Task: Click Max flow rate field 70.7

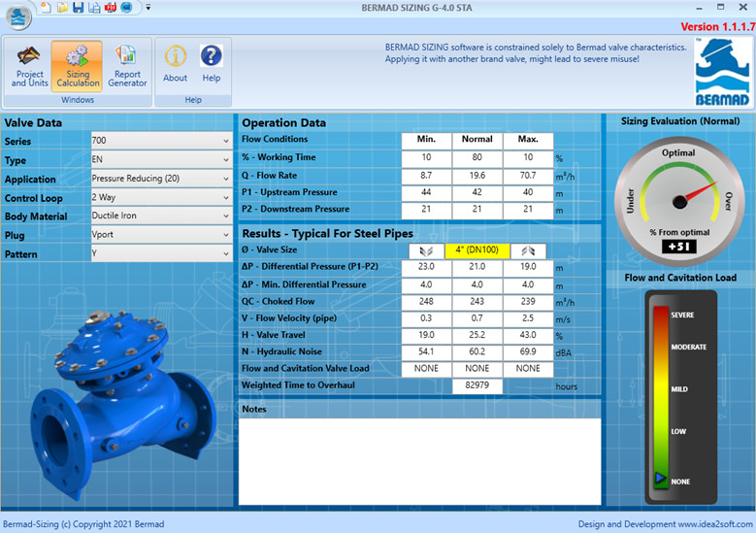Action: (528, 176)
